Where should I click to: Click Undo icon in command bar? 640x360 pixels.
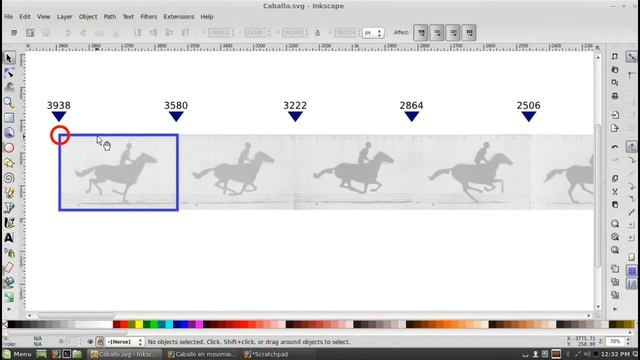click(x=615, y=147)
